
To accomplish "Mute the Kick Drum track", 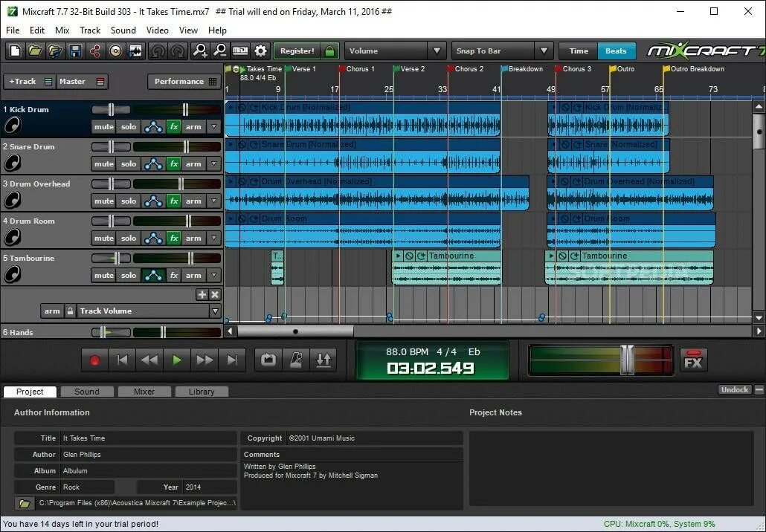I will (x=103, y=127).
